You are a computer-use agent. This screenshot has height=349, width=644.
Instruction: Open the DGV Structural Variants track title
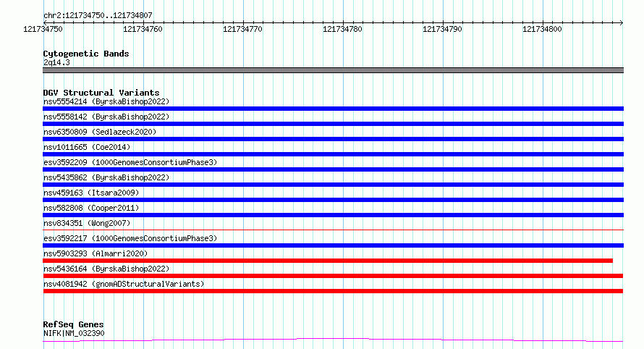point(101,93)
